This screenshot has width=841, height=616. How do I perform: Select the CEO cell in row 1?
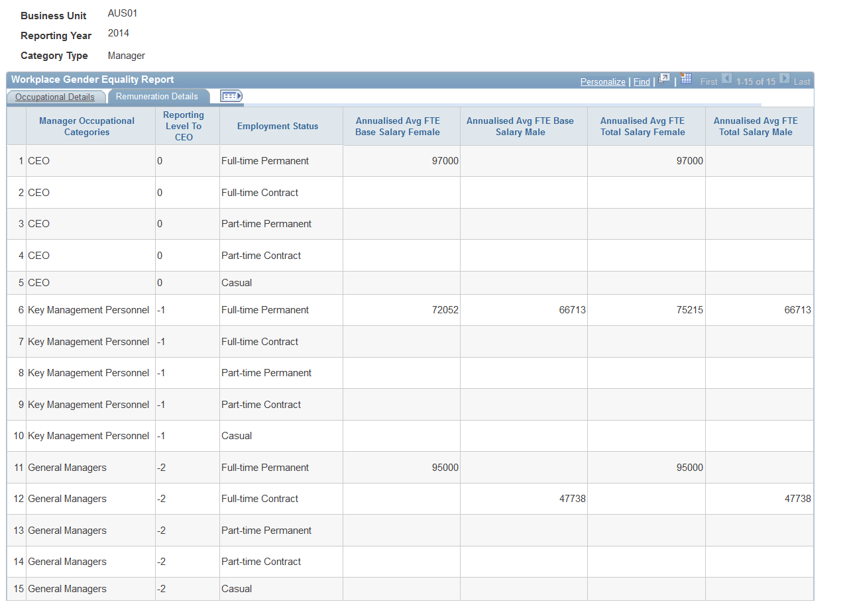pos(38,160)
